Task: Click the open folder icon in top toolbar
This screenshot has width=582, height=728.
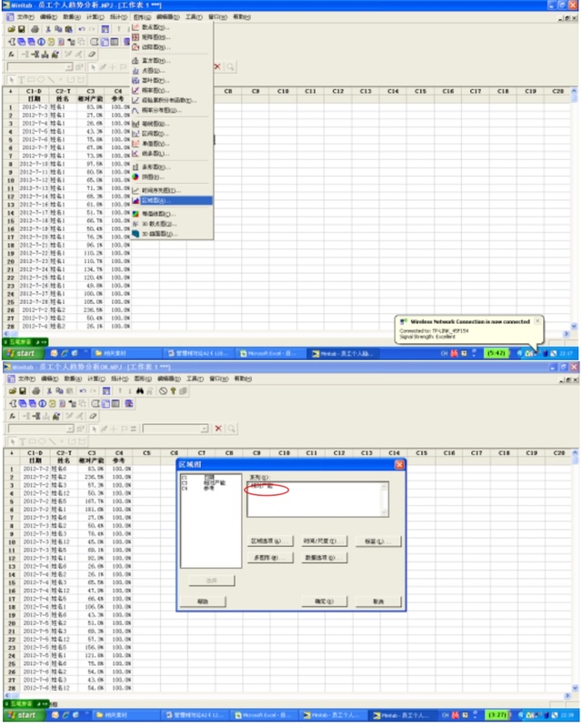Action: tap(10, 29)
